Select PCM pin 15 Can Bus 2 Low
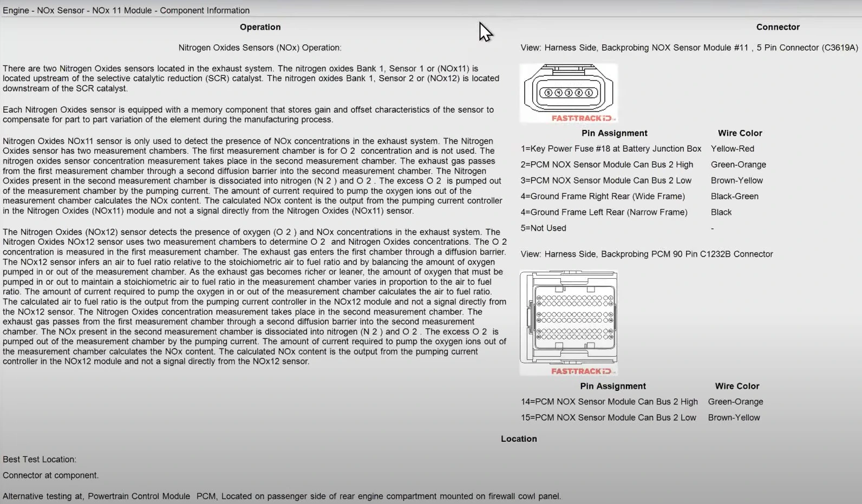 (608, 418)
